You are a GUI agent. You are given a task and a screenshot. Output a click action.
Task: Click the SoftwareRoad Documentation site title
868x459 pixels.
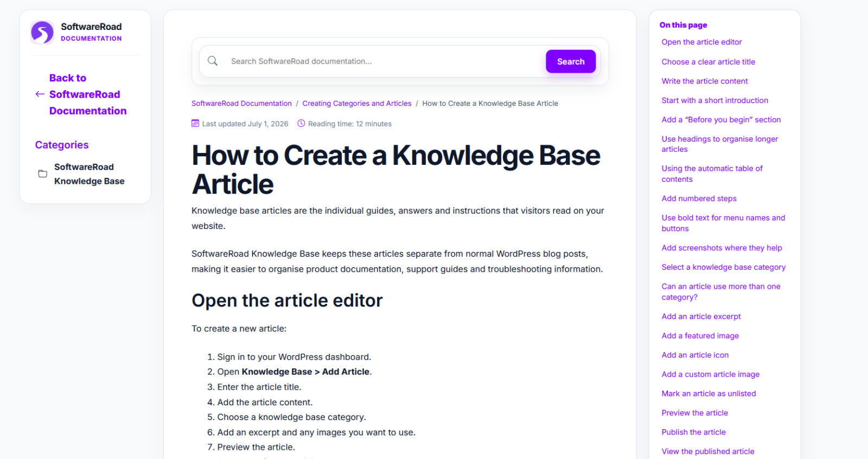tap(91, 31)
